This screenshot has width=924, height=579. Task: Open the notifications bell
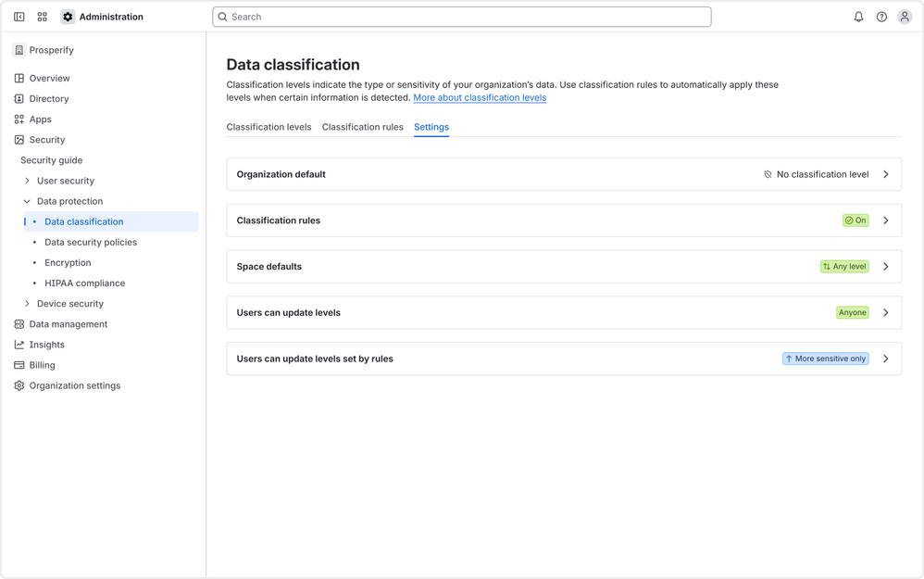pyautogui.click(x=858, y=17)
